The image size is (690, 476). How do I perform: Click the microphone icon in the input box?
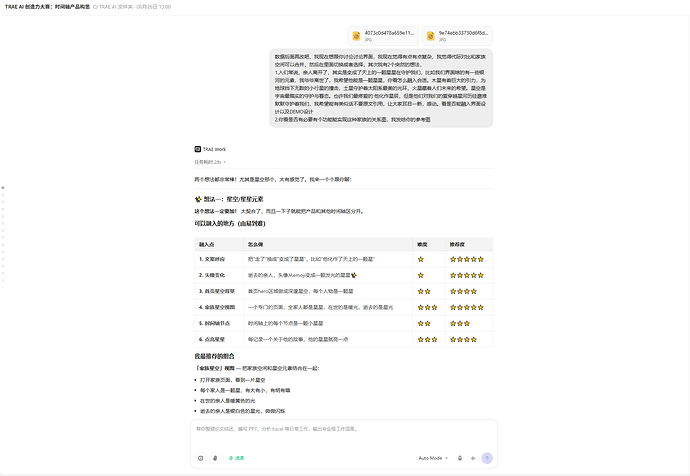tap(215, 458)
